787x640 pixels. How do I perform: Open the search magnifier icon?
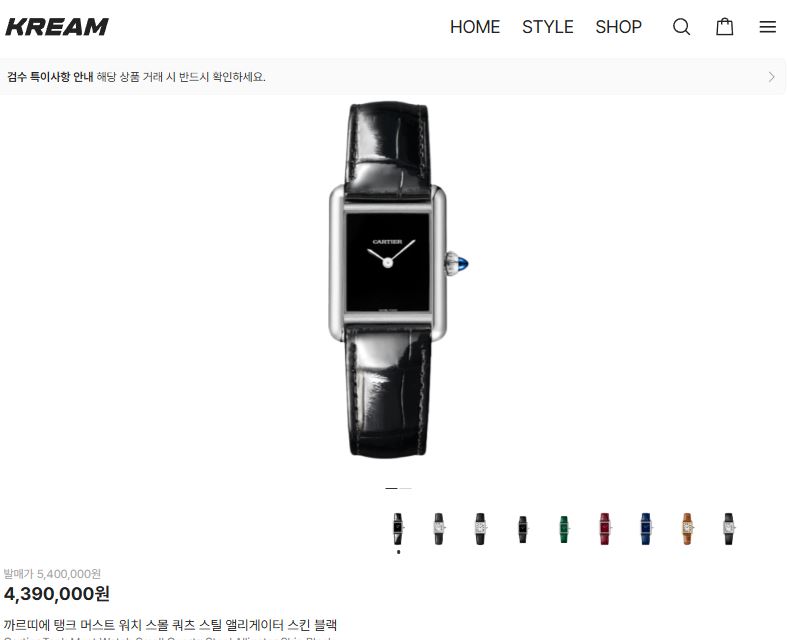point(681,27)
